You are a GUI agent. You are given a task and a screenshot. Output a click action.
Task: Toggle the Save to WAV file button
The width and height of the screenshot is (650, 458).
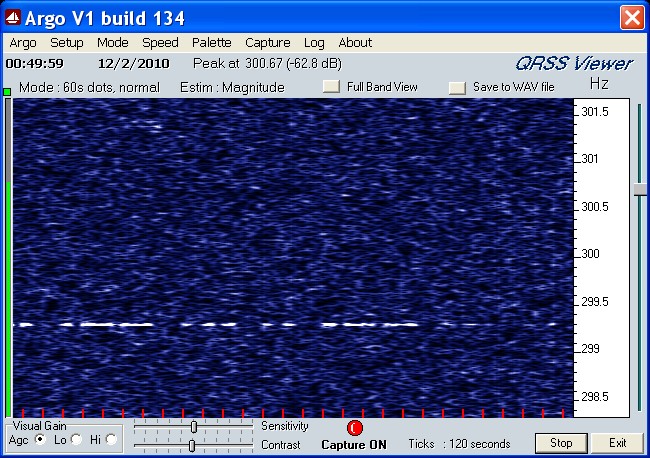pos(457,87)
